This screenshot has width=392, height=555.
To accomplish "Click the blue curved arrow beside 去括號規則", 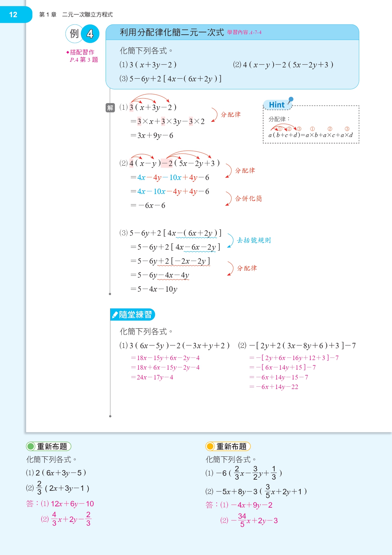I will (x=230, y=240).
